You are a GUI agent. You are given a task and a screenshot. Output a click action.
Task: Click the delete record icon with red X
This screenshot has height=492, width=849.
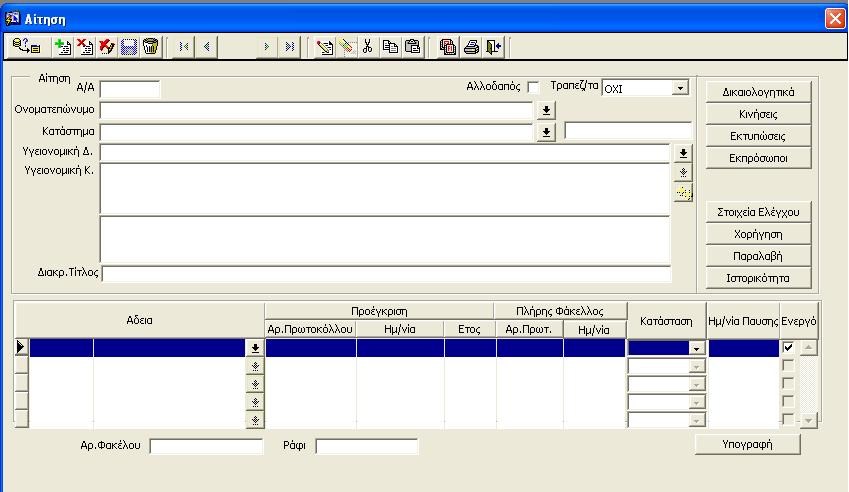84,46
